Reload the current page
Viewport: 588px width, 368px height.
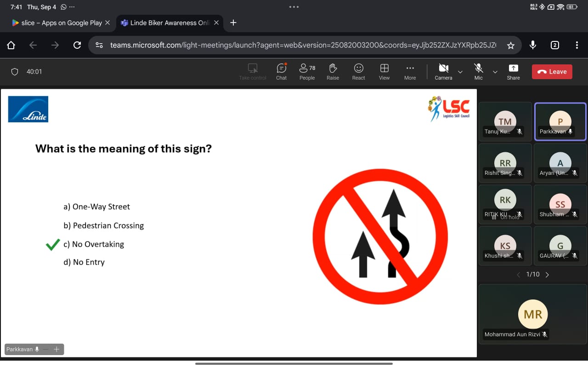point(77,45)
